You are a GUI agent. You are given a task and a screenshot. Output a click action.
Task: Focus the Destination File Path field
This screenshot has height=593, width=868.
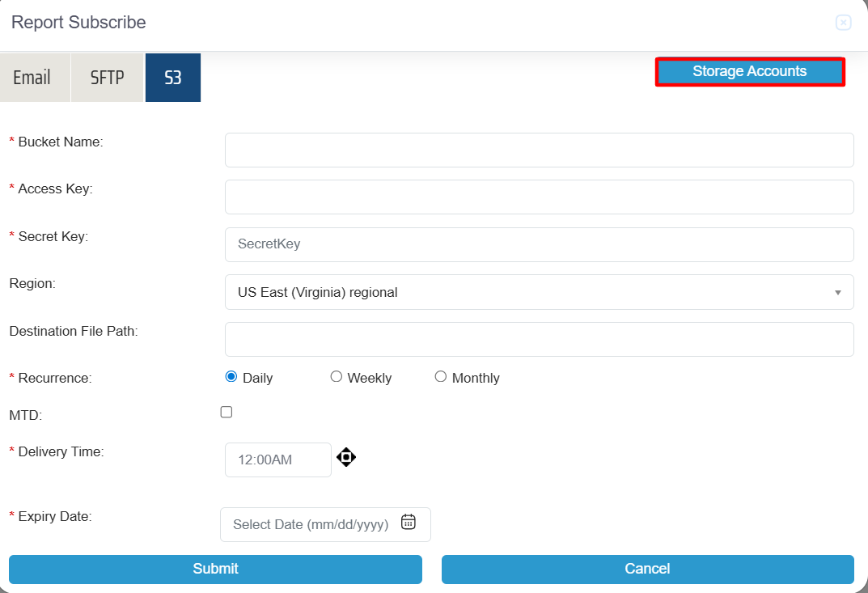[539, 339]
